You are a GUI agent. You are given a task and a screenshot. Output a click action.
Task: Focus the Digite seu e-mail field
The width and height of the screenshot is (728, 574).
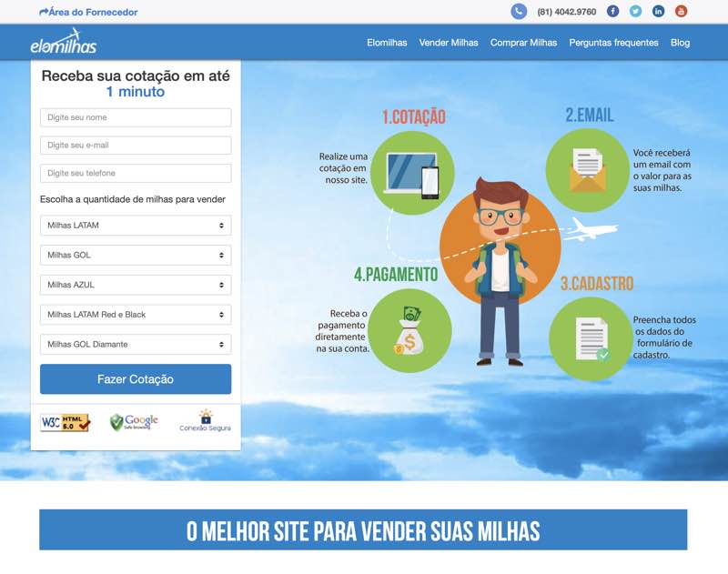(136, 146)
